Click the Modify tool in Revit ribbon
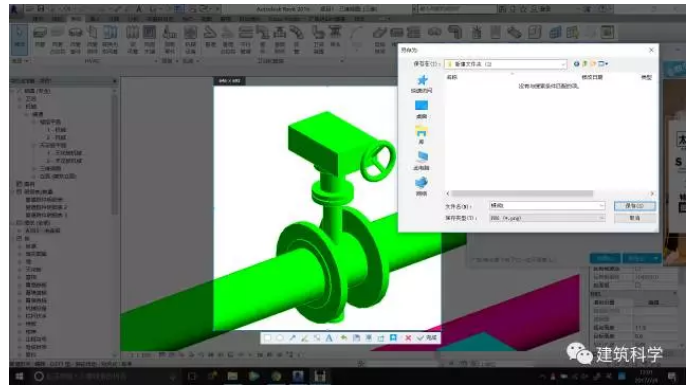Image resolution: width=693 pixels, height=387 pixels. click(x=19, y=38)
